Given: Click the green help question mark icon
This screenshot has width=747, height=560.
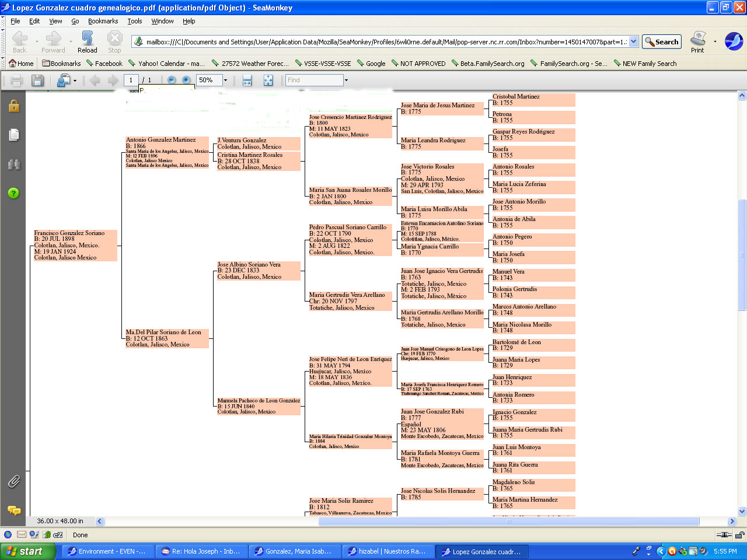Looking at the screenshot, I should (x=14, y=193).
